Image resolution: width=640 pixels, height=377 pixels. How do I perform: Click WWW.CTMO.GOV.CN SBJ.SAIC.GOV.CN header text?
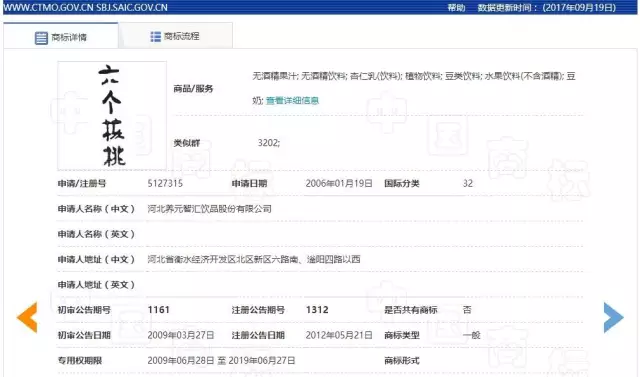pos(85,7)
